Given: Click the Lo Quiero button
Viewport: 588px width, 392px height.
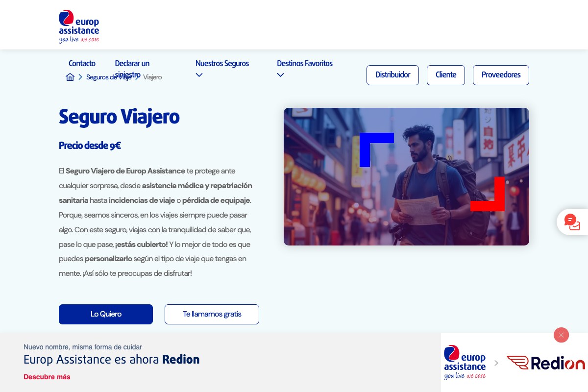Looking at the screenshot, I should (x=106, y=314).
